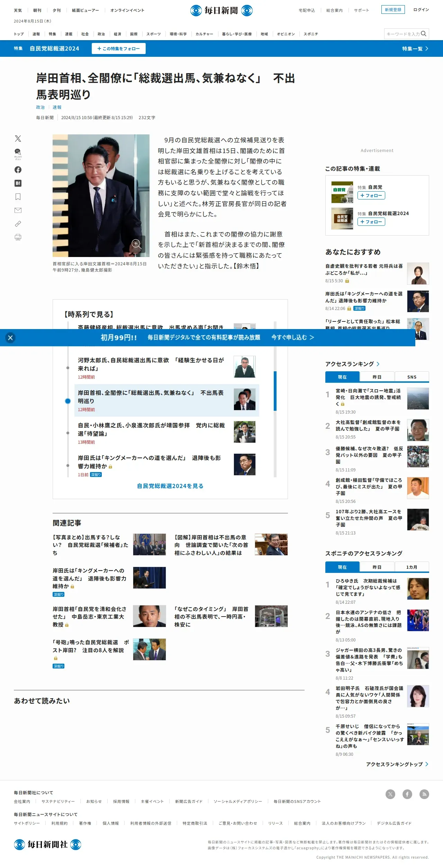Image resolution: width=443 pixels, height=868 pixels.
Task: Open 岩田明子氏 rank 4 article thumbnail
Action: click(x=418, y=696)
